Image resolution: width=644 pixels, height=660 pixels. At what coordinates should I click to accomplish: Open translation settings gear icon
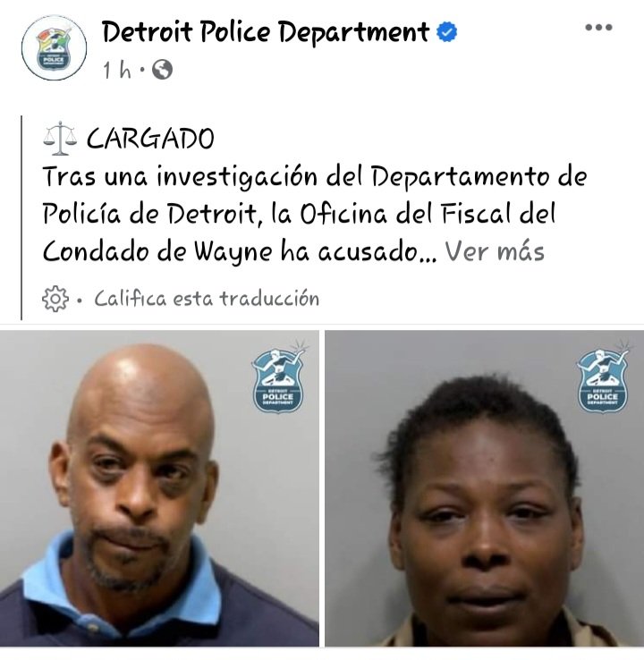click(x=55, y=299)
